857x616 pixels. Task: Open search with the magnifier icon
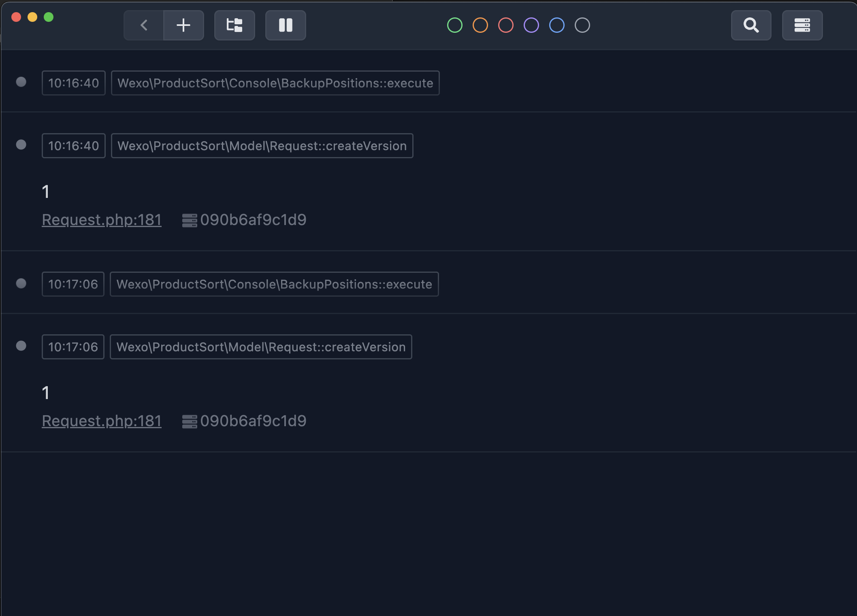click(750, 25)
